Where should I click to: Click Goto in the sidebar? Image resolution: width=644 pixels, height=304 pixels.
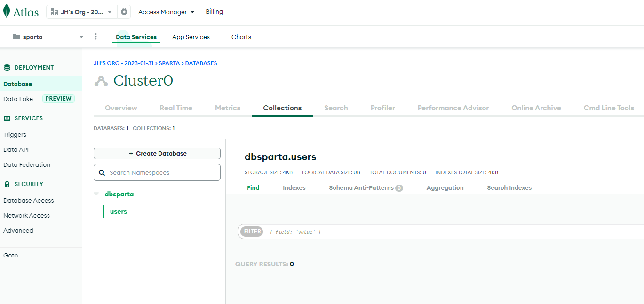(10, 255)
